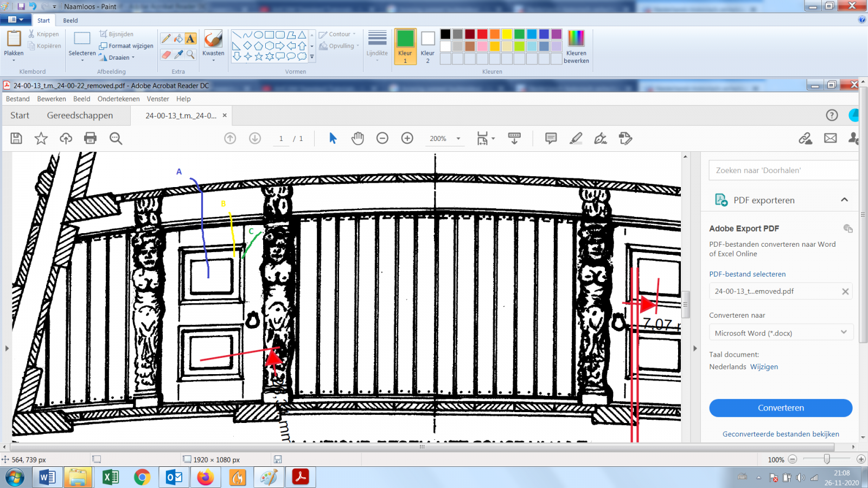Open Google Chrome from the taskbar

(142, 477)
